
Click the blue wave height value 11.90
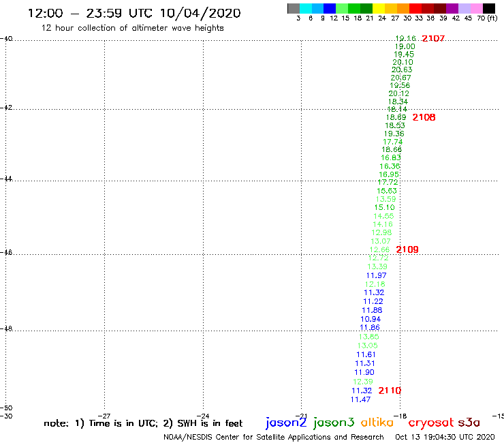pos(364,372)
